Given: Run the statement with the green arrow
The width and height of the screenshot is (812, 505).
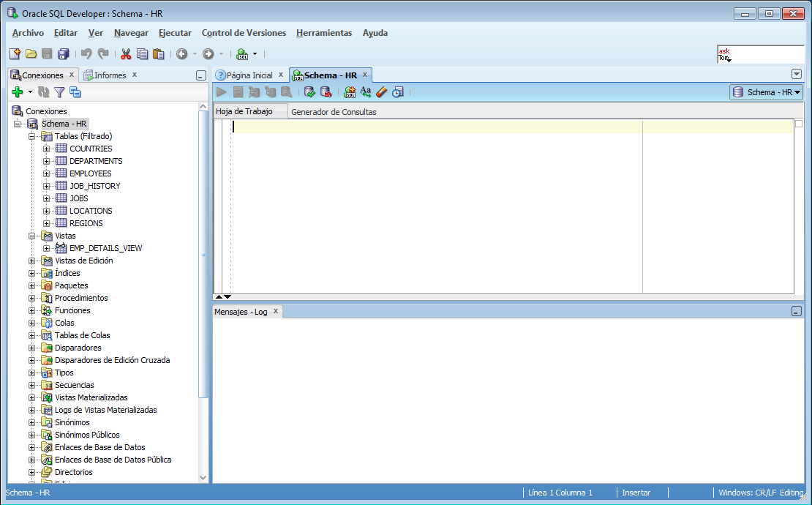Looking at the screenshot, I should tap(221, 91).
